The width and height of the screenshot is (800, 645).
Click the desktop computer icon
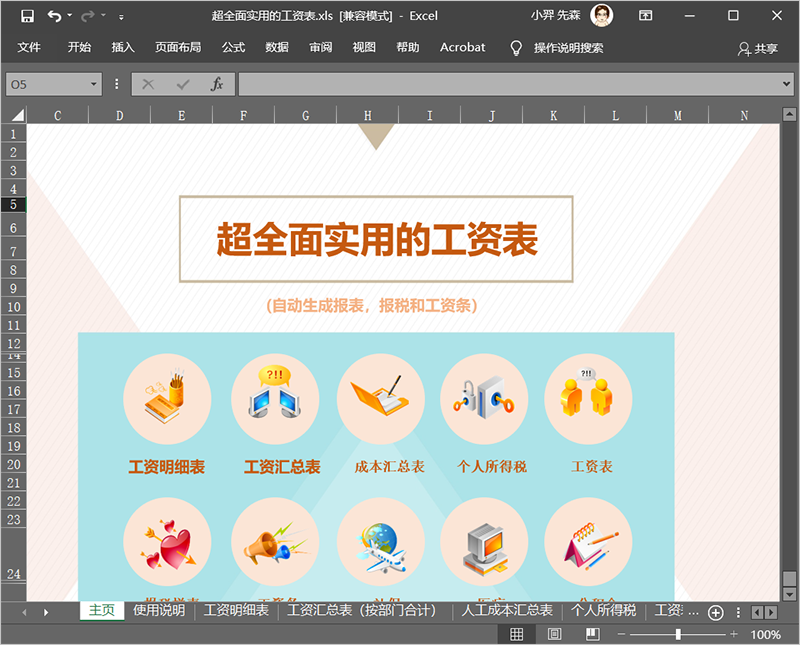[x=484, y=542]
